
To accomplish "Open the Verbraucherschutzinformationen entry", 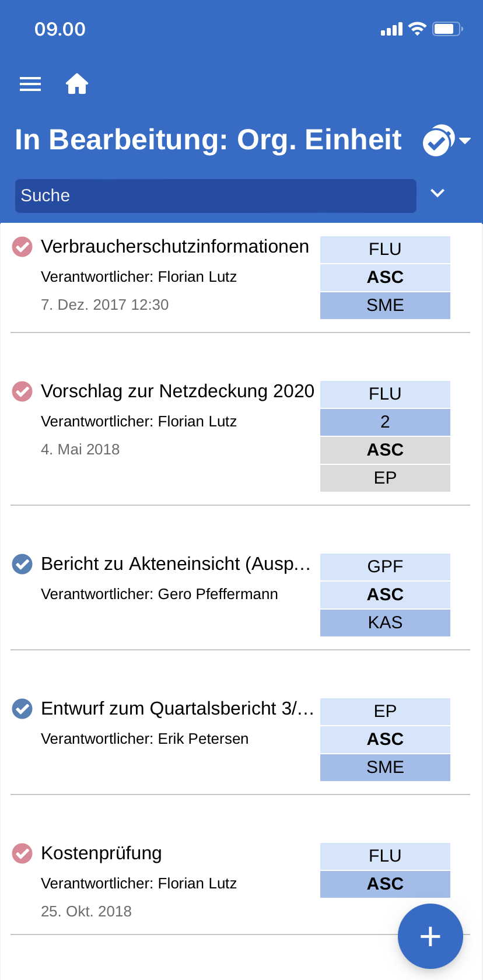I will point(175,247).
